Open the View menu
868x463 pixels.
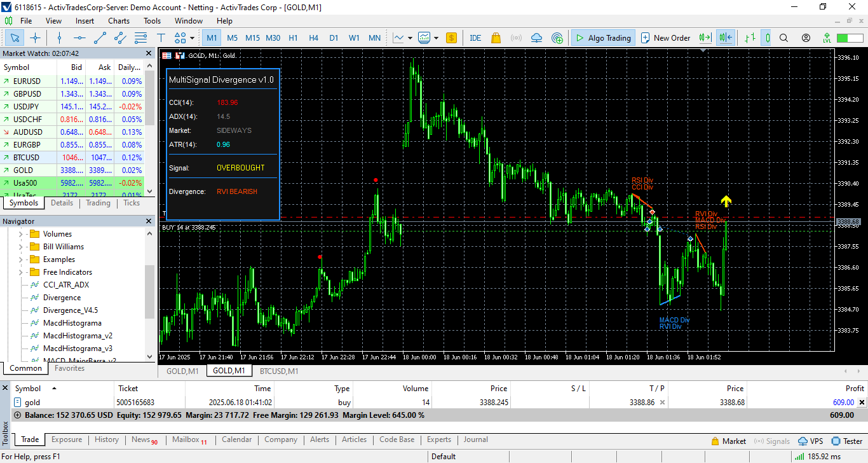pos(53,20)
